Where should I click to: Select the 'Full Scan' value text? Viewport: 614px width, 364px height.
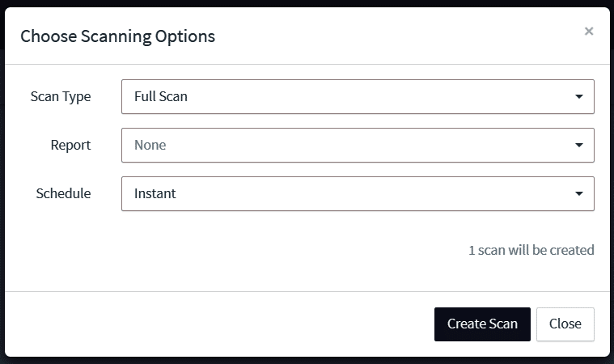(161, 96)
